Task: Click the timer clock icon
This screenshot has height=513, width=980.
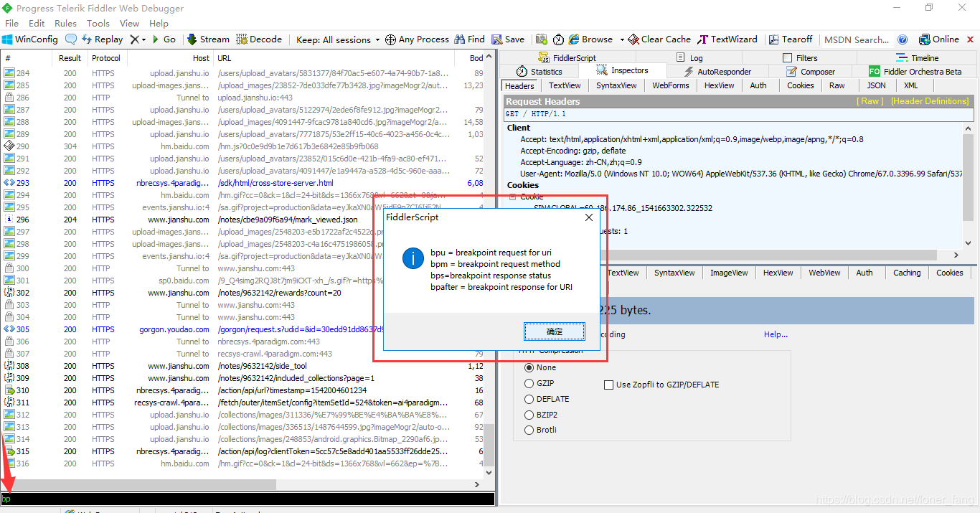Action: 559,39
